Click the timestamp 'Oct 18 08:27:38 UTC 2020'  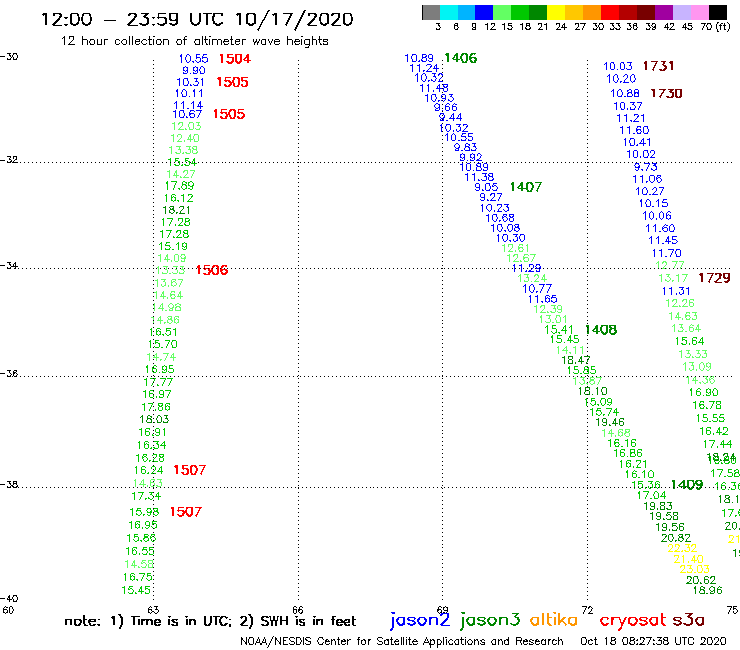(653, 641)
